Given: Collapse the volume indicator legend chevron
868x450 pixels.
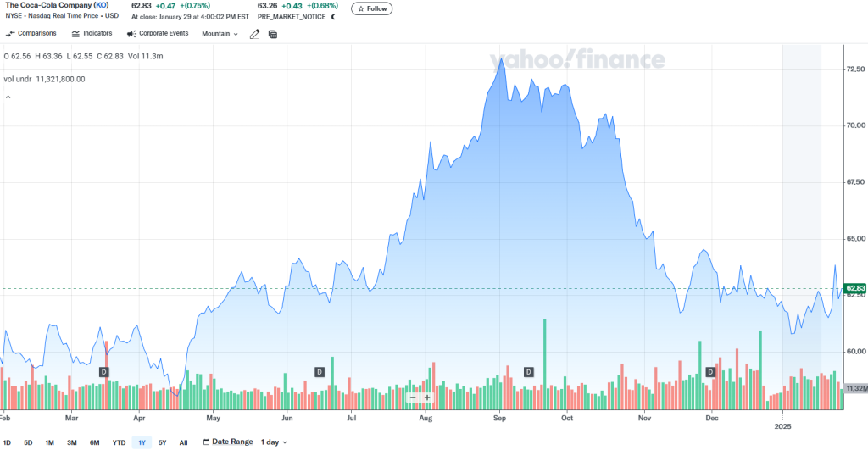Looking at the screenshot, I should pos(8,97).
